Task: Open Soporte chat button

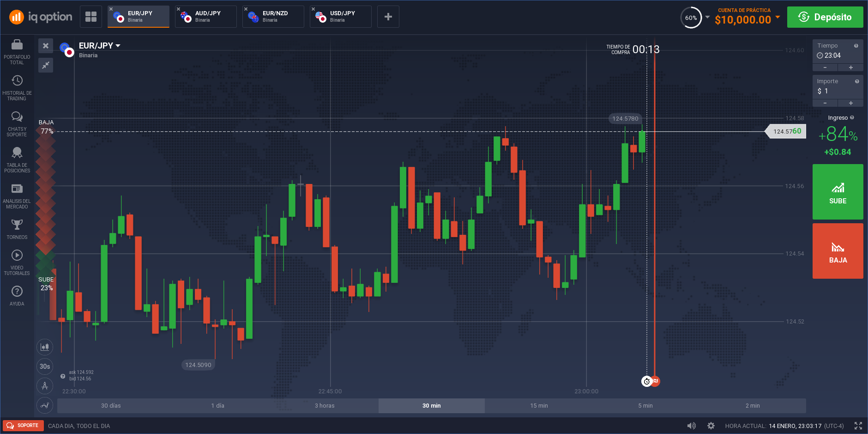Action: pos(23,426)
